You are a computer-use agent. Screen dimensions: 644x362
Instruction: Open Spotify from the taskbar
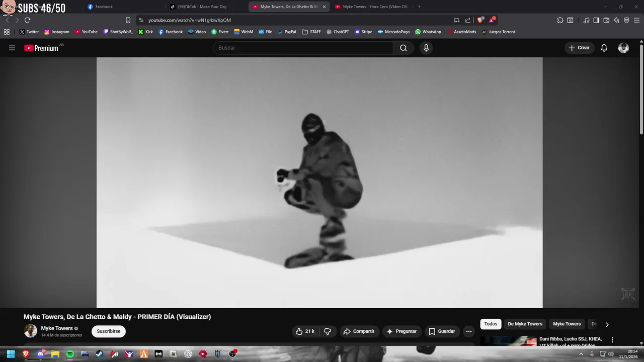70,354
